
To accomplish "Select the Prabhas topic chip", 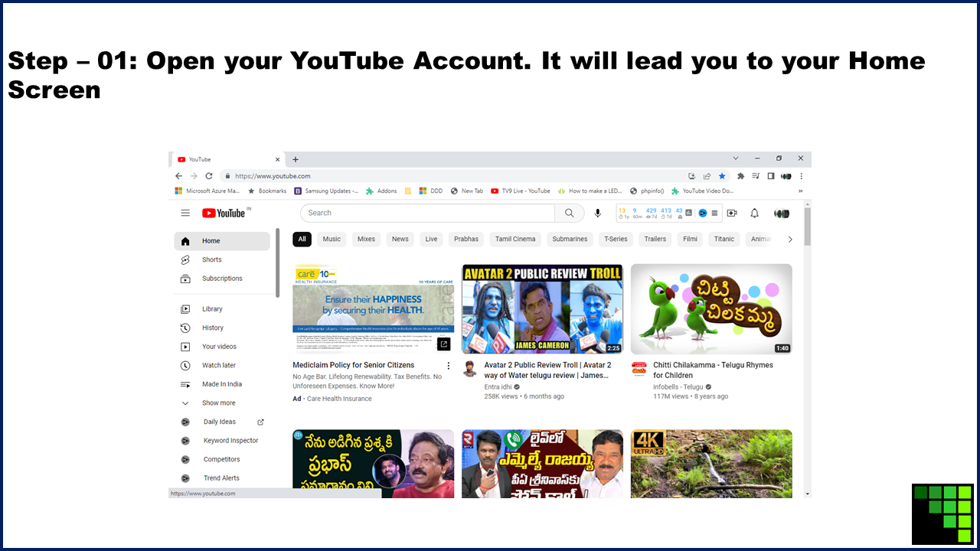I will [465, 239].
